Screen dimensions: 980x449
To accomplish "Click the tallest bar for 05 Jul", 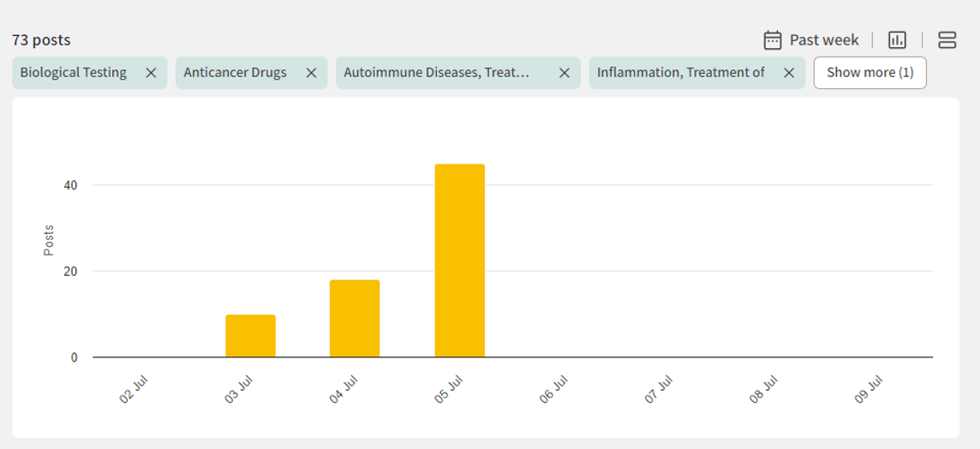I will tap(459, 260).
